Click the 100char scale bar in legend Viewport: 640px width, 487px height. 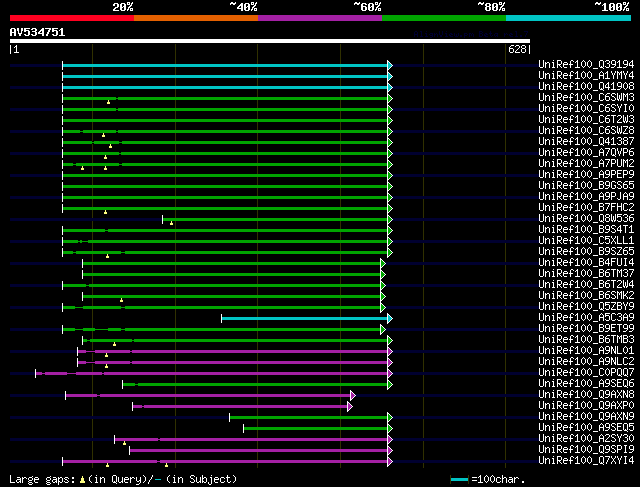point(459,479)
